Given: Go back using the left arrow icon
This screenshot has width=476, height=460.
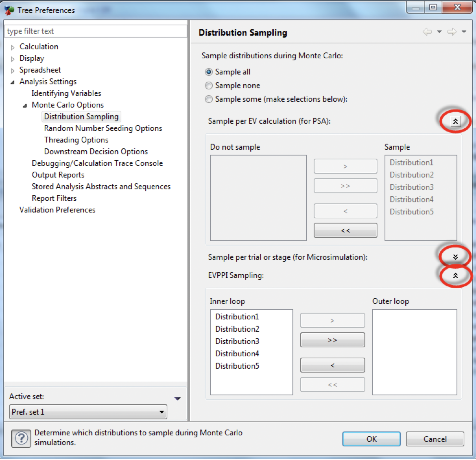Looking at the screenshot, I should pyautogui.click(x=427, y=32).
